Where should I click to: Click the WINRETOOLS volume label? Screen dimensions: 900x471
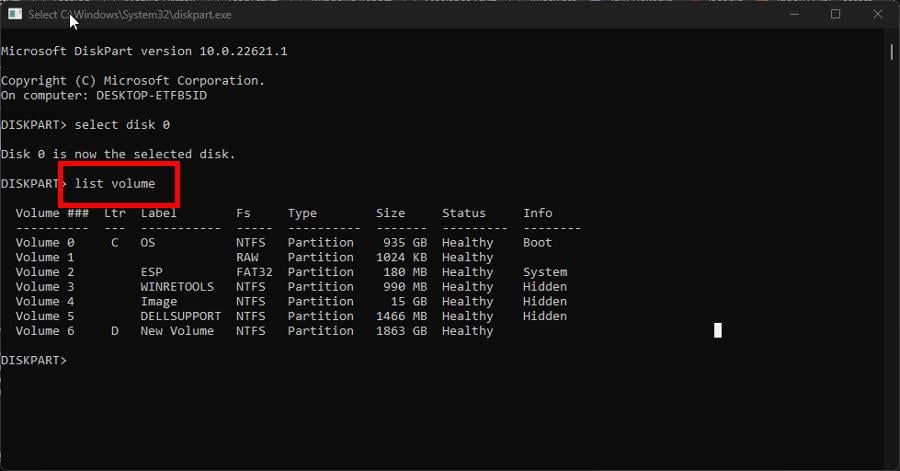click(x=177, y=287)
